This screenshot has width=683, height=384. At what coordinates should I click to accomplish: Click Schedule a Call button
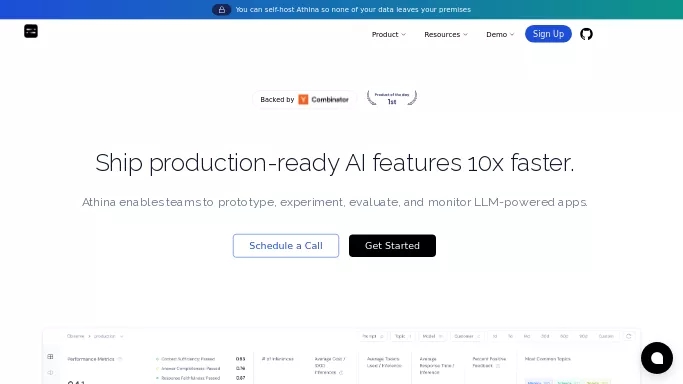pos(286,246)
